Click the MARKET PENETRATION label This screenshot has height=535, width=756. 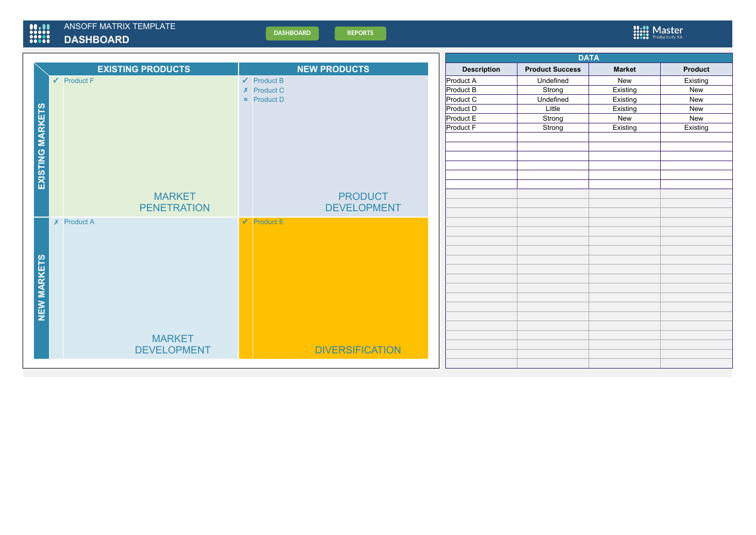click(x=174, y=202)
